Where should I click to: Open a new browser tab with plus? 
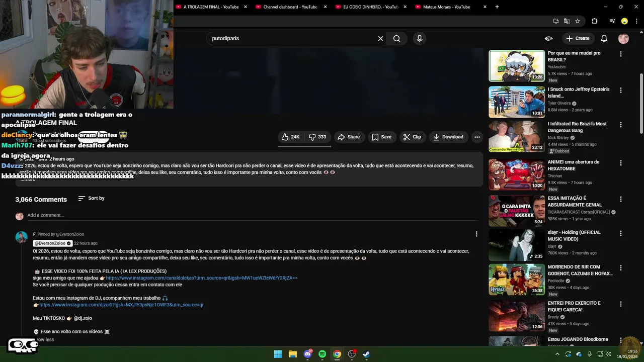[497, 7]
